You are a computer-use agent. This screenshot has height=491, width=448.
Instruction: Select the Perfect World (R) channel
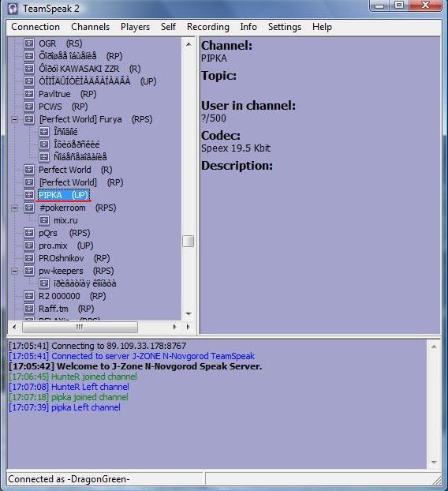point(76,170)
